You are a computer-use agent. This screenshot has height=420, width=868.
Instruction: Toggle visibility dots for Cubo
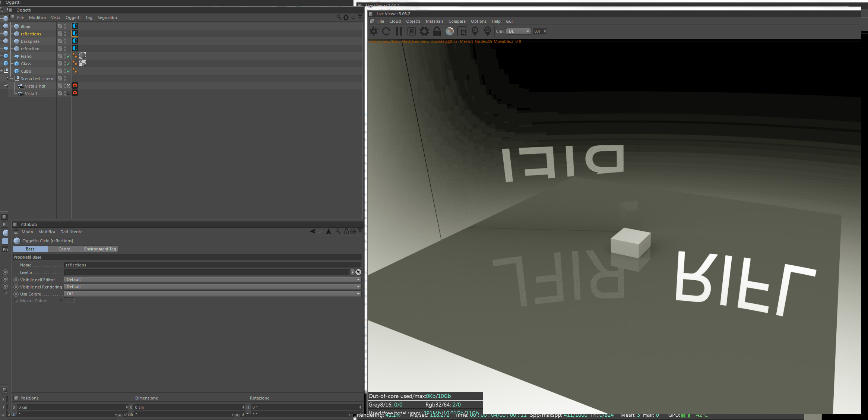[x=65, y=71]
